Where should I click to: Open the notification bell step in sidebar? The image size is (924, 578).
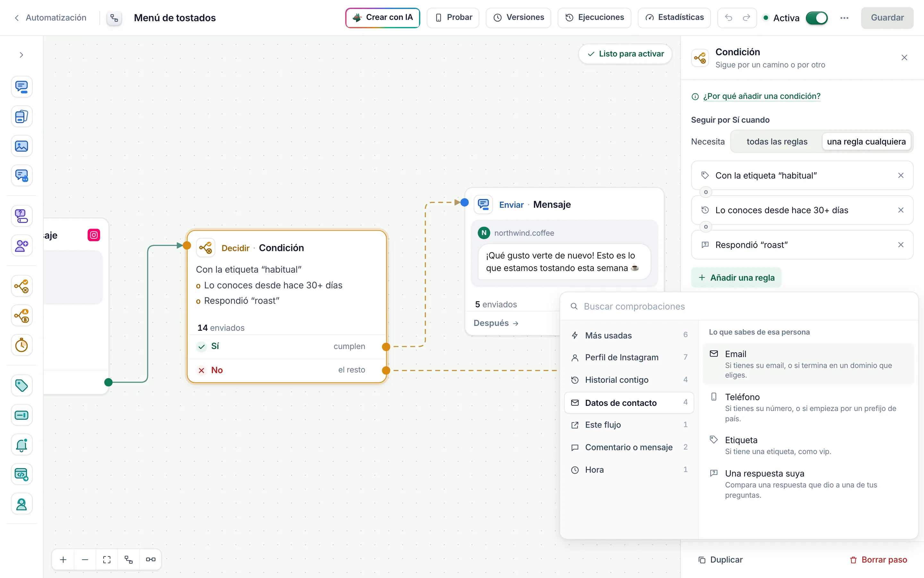coord(21,445)
